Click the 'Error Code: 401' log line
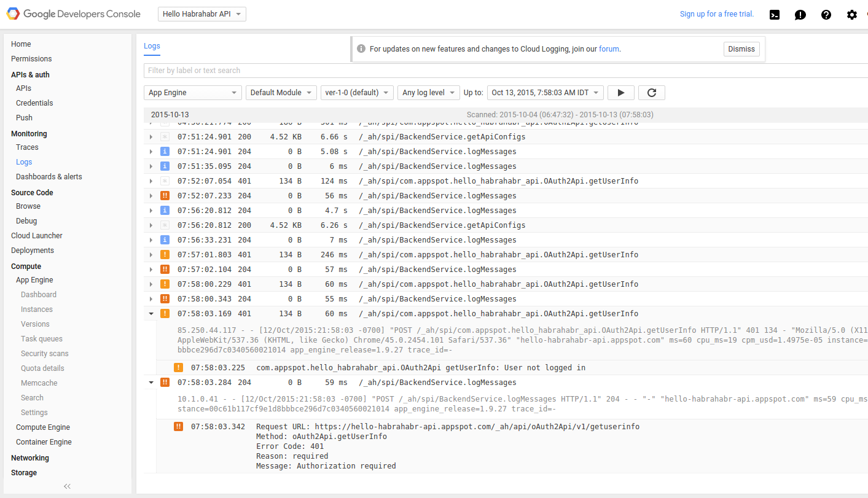868x498 pixels. tap(290, 446)
